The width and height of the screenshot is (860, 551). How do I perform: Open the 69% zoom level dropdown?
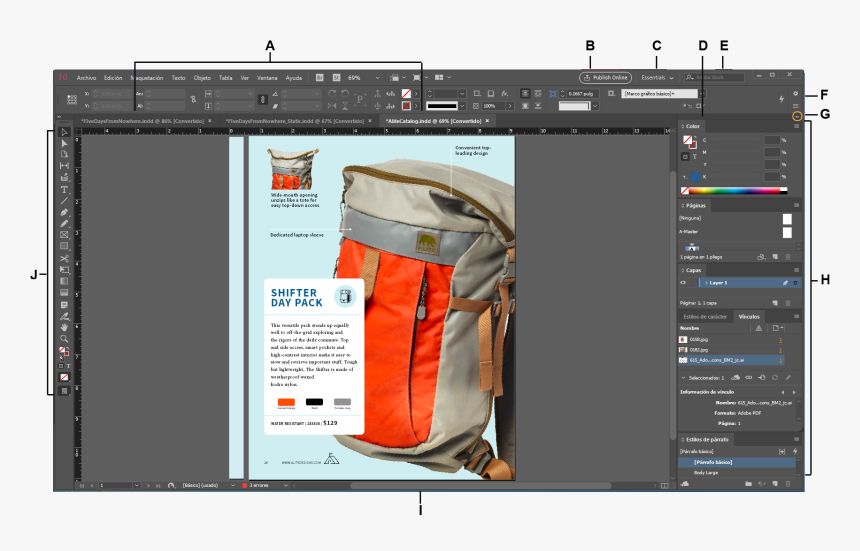point(377,78)
